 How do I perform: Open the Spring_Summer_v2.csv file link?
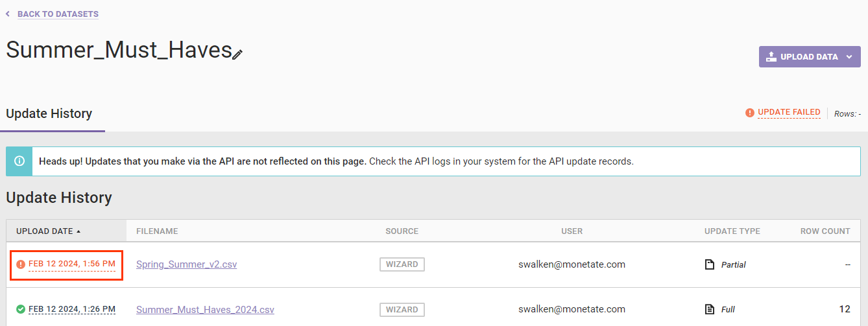pyautogui.click(x=187, y=264)
